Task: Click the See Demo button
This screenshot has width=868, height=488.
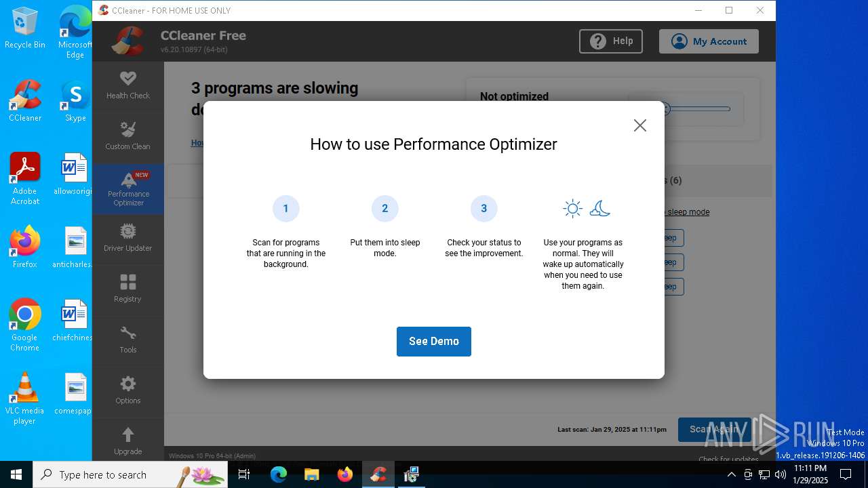Action: pyautogui.click(x=434, y=341)
